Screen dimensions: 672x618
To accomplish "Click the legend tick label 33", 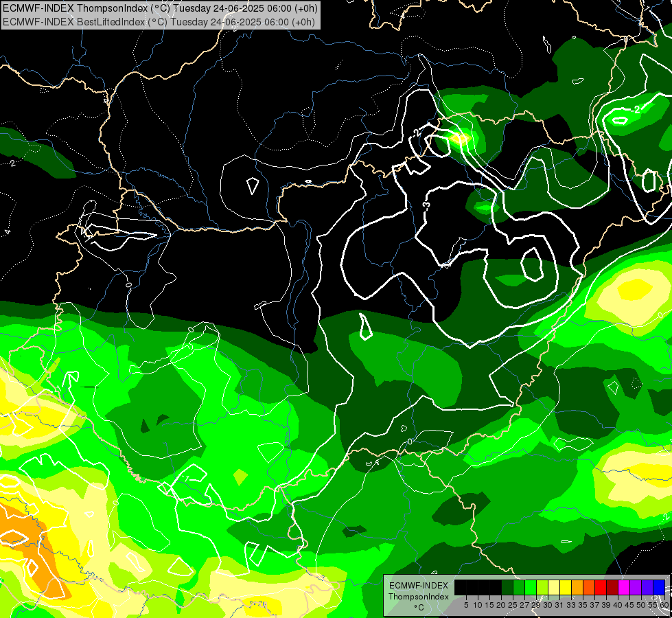I will pyautogui.click(x=571, y=605).
